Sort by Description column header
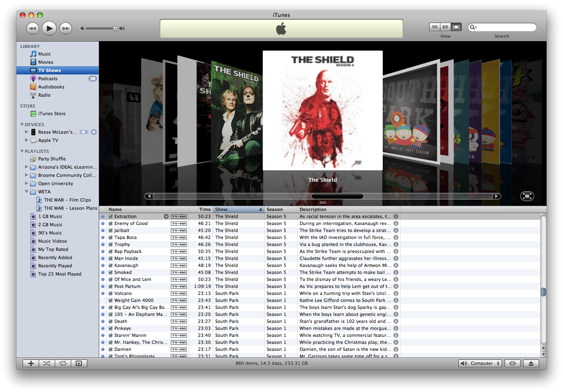The image size is (563, 392). pyautogui.click(x=349, y=209)
